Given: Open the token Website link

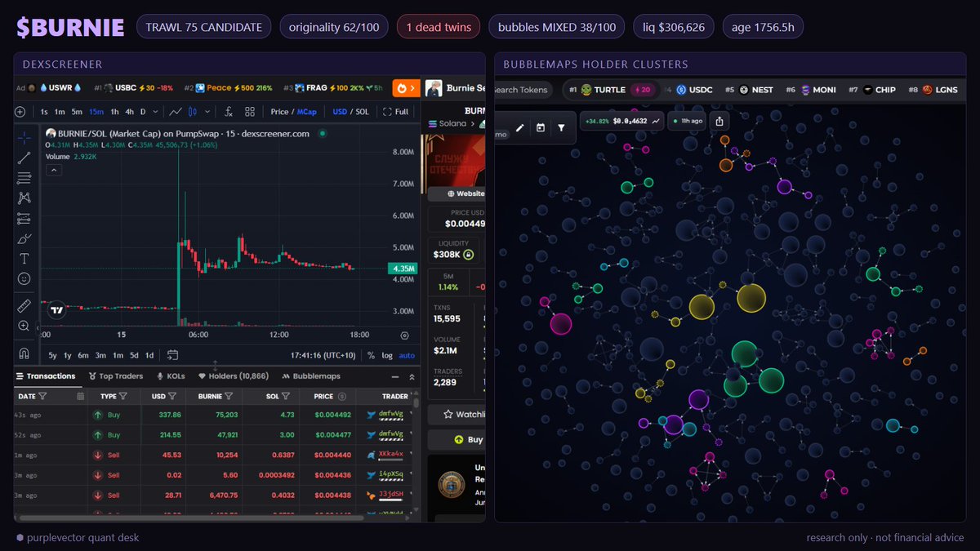Looking at the screenshot, I should click(x=456, y=193).
